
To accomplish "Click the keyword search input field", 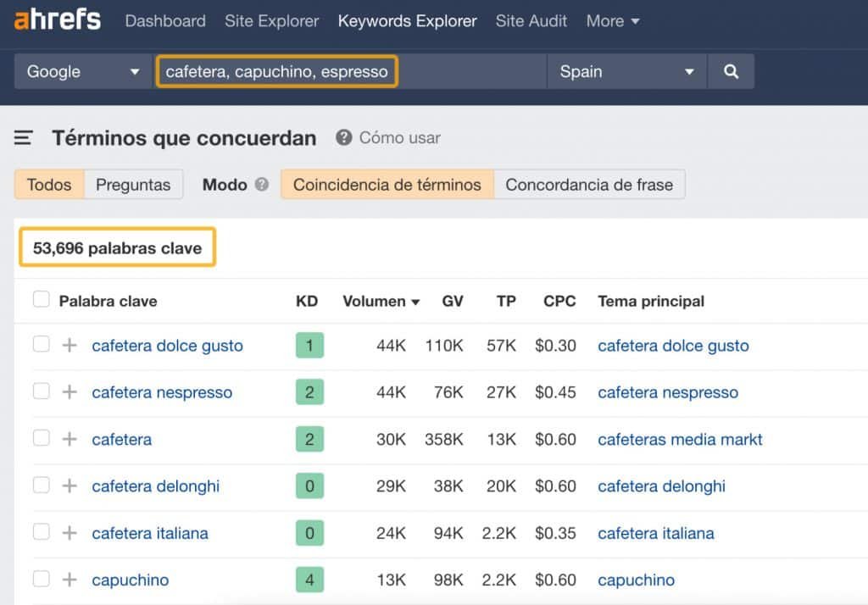I will click(x=352, y=71).
